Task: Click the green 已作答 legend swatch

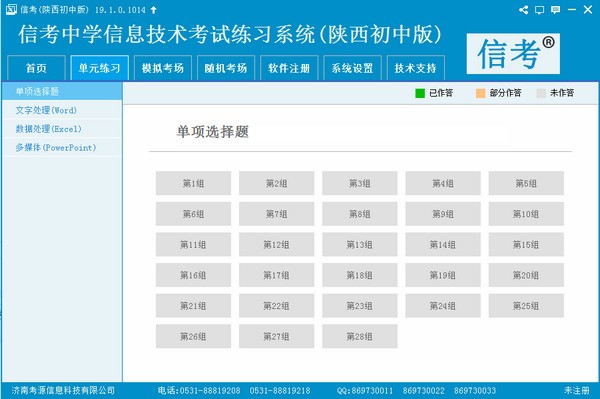Action: pos(420,93)
